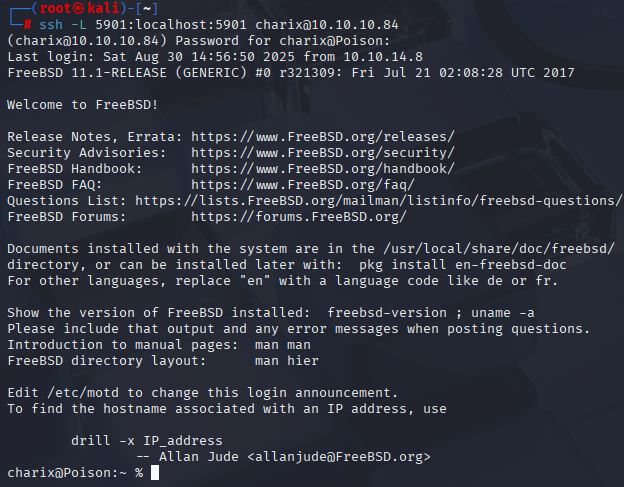Click the red hash prompt symbol
The image size is (624, 487).
pyautogui.click(x=27, y=25)
